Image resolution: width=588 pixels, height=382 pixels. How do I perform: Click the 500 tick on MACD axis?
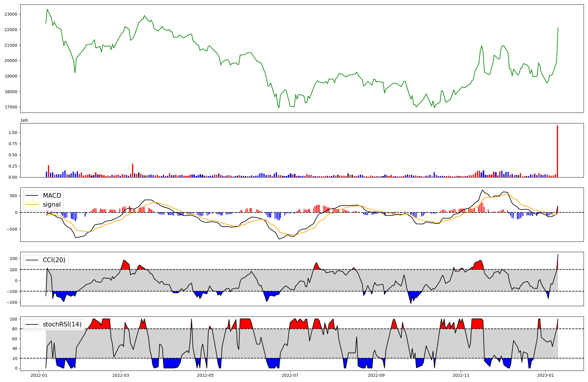click(14, 196)
